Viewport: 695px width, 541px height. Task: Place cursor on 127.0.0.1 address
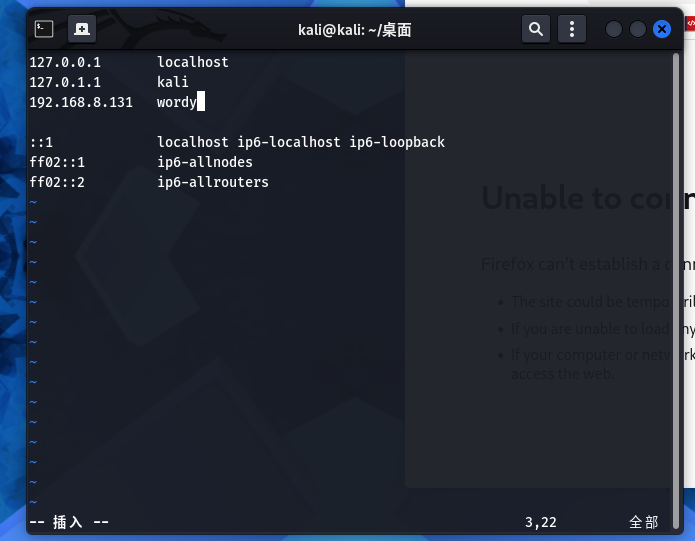click(x=65, y=62)
